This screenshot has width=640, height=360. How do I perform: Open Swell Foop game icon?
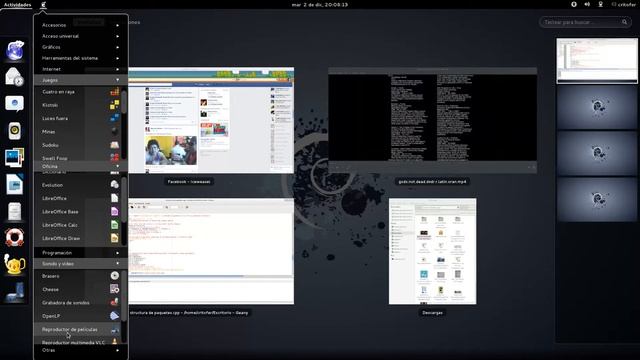(115, 157)
